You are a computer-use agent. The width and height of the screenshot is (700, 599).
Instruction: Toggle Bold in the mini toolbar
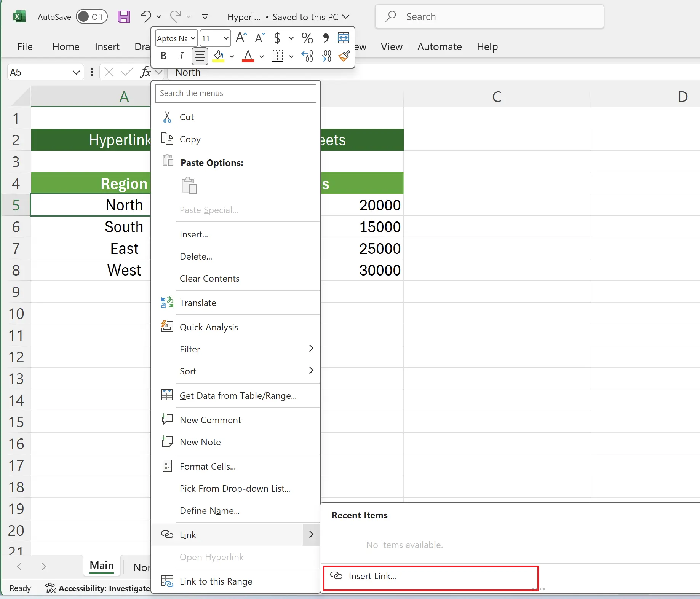click(163, 56)
